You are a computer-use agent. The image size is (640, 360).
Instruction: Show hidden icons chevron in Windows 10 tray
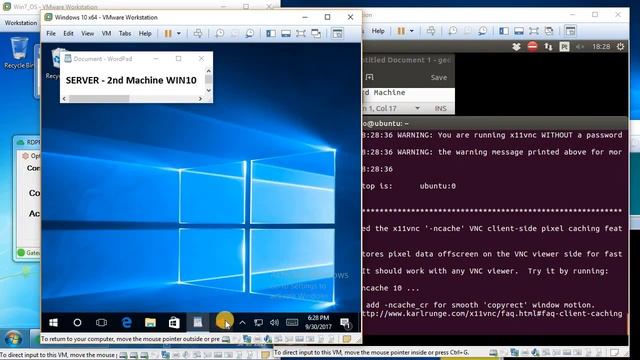tap(242, 323)
